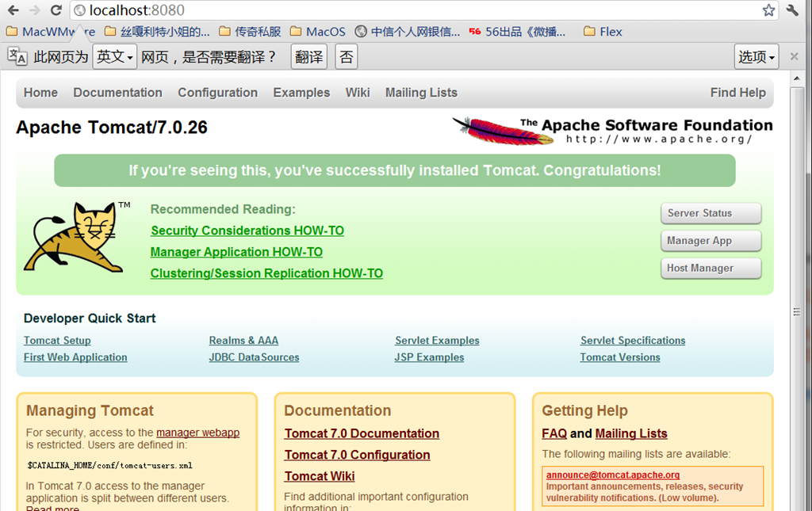
Task: Close the translation bar
Action: pyautogui.click(x=795, y=57)
